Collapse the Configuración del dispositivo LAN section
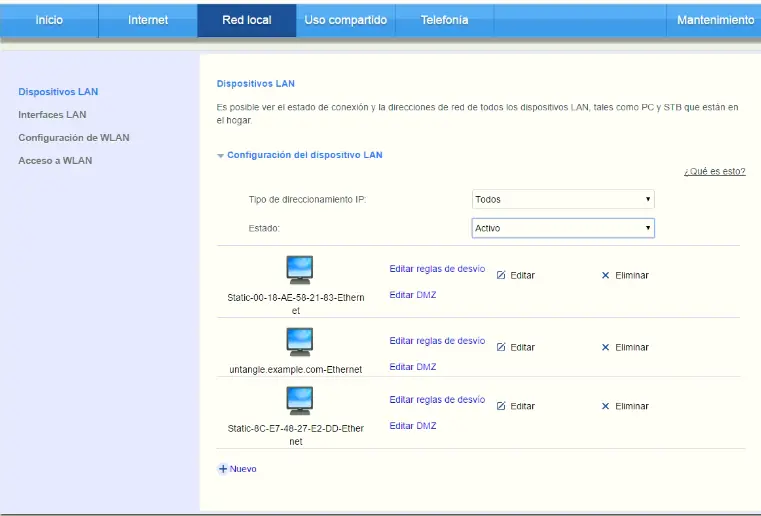 (220, 156)
